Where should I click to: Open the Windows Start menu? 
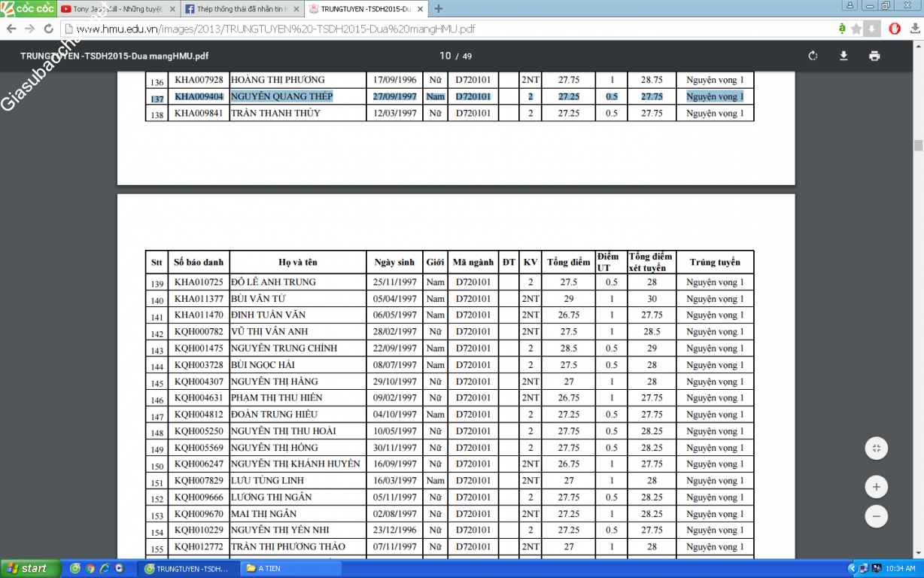[x=28, y=568]
